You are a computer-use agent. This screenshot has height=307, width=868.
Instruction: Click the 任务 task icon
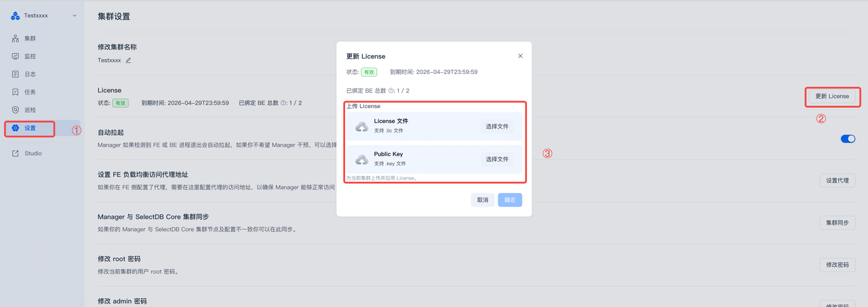click(x=16, y=92)
